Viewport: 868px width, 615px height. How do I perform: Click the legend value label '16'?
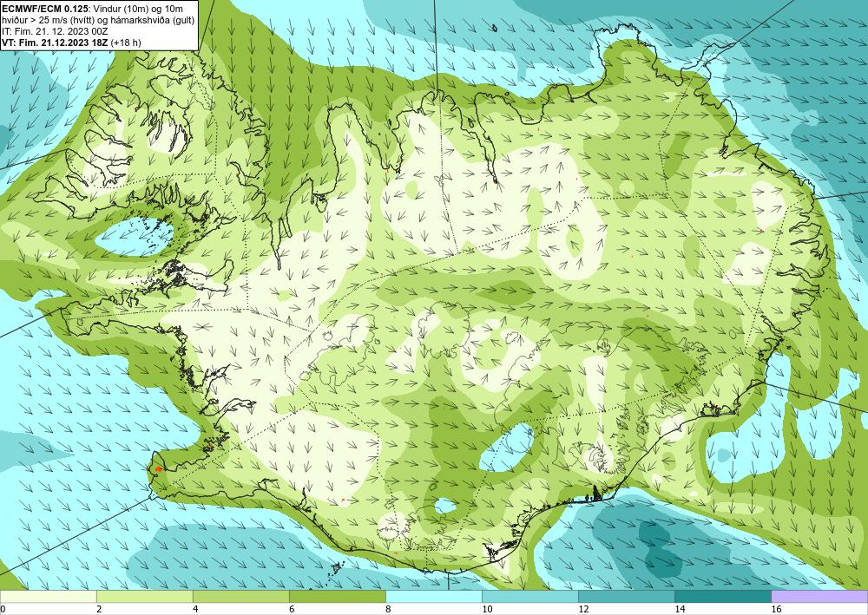click(776, 610)
